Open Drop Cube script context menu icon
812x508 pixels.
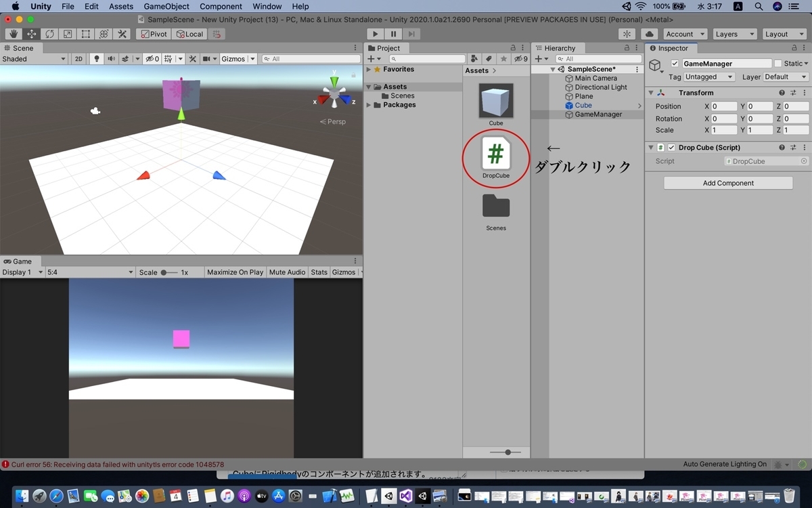[803, 148]
